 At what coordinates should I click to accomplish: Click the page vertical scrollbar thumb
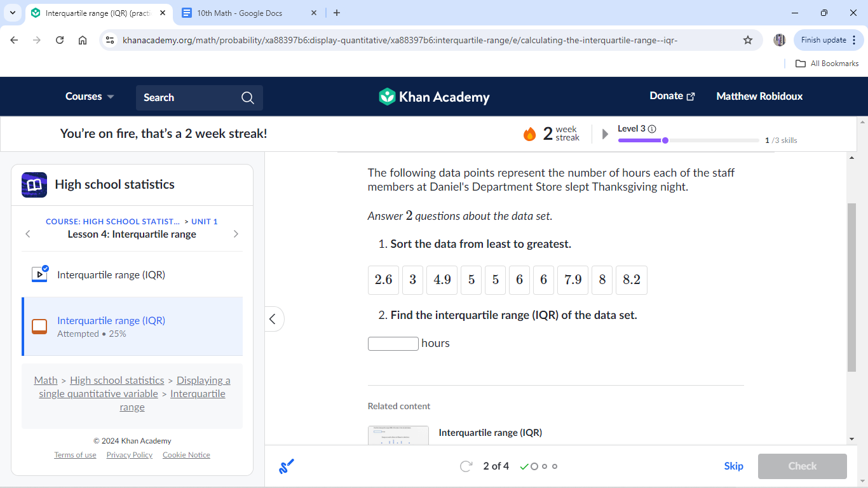click(x=851, y=287)
